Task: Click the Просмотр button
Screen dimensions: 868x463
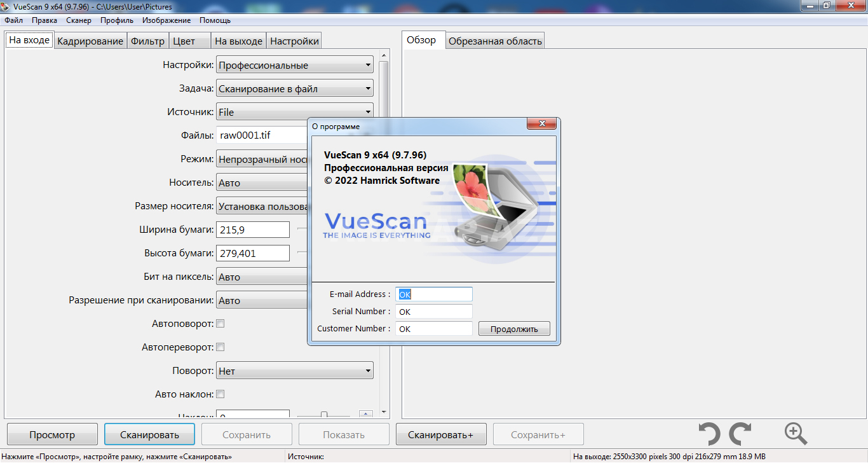Action: pos(52,434)
